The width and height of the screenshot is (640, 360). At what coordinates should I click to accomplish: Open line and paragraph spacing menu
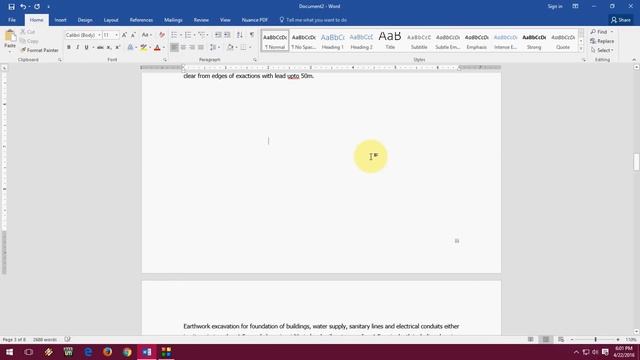click(214, 48)
